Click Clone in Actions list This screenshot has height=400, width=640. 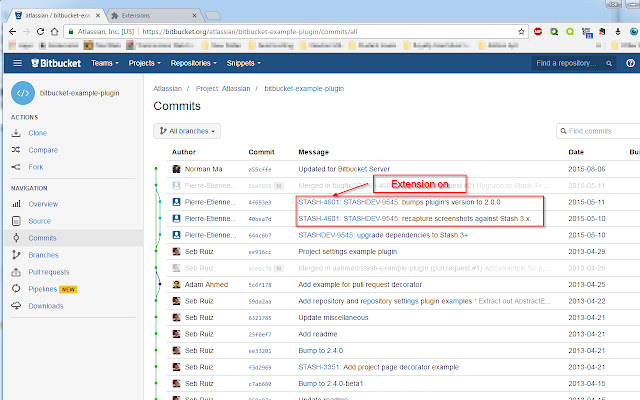pos(38,133)
